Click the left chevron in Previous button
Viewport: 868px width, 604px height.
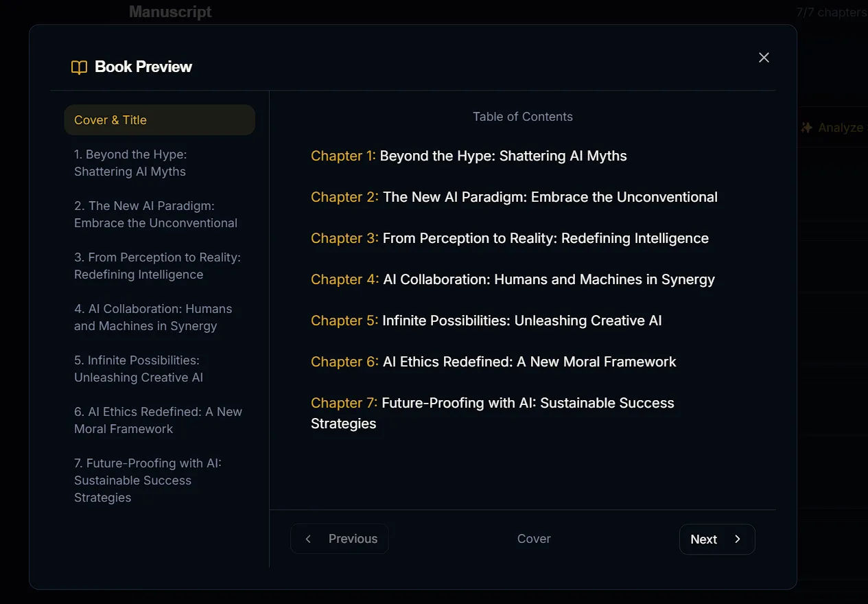point(308,539)
